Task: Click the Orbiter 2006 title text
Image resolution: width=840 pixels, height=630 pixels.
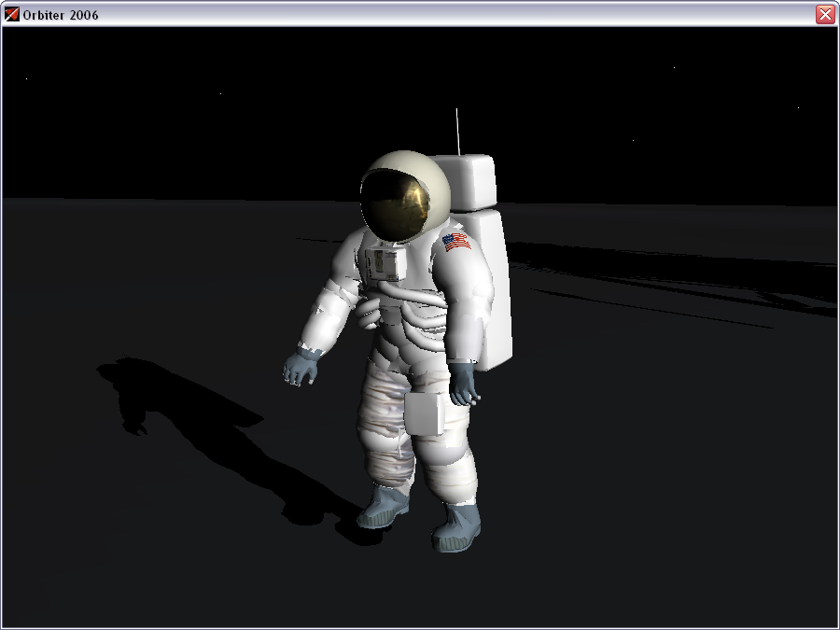Action: click(61, 15)
